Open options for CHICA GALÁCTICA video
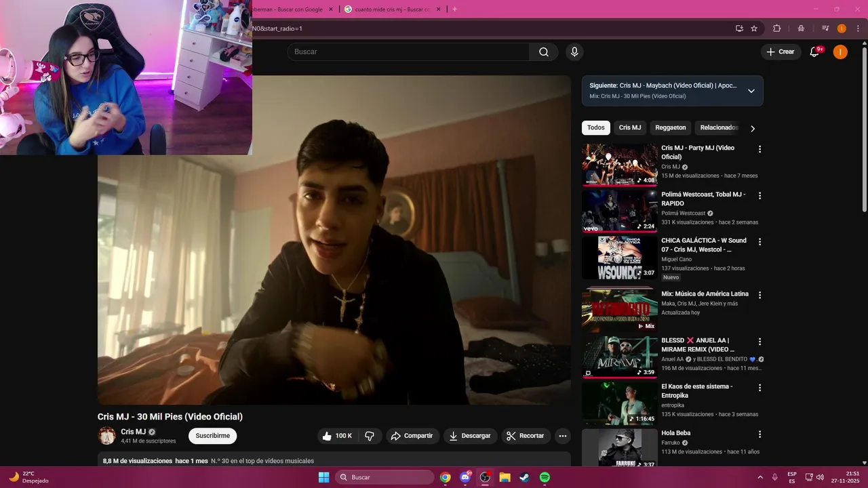 click(x=759, y=242)
